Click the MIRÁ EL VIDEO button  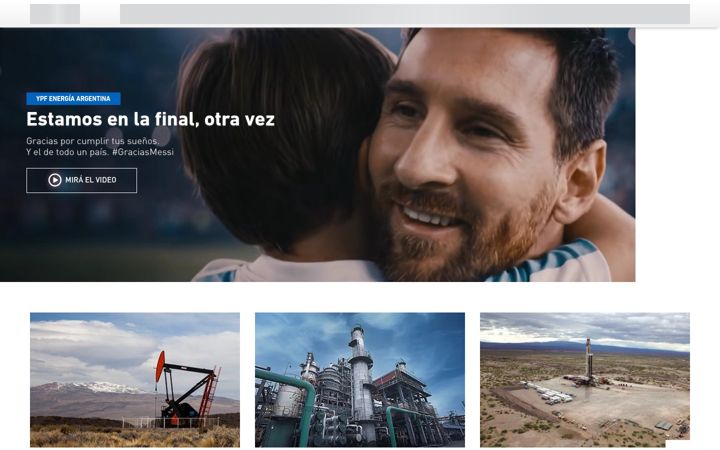tap(81, 180)
